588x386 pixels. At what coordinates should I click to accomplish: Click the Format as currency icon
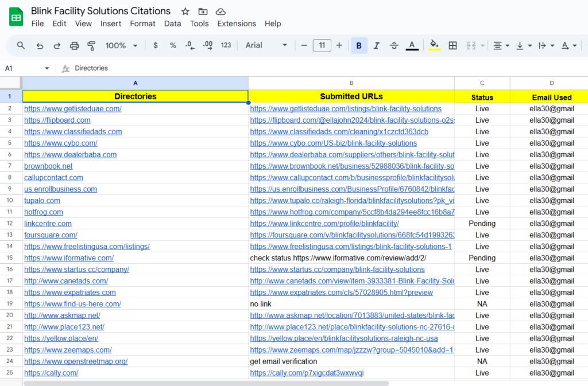point(156,45)
